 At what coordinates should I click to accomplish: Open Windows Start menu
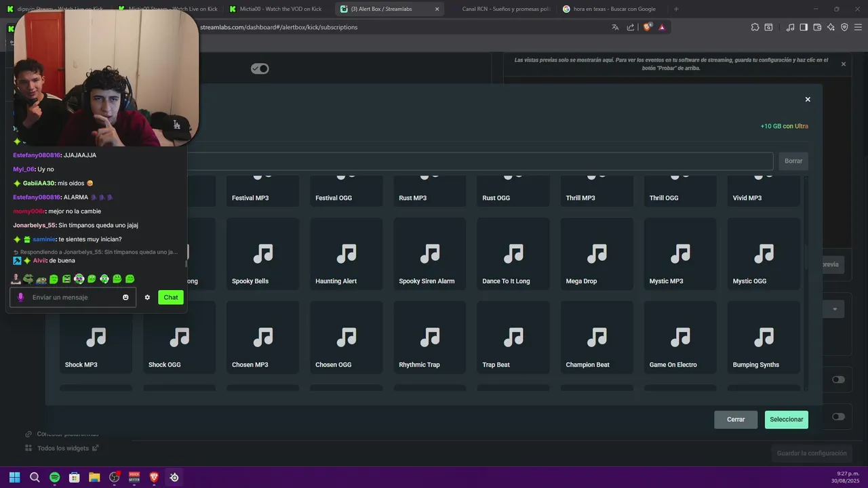coord(14,477)
